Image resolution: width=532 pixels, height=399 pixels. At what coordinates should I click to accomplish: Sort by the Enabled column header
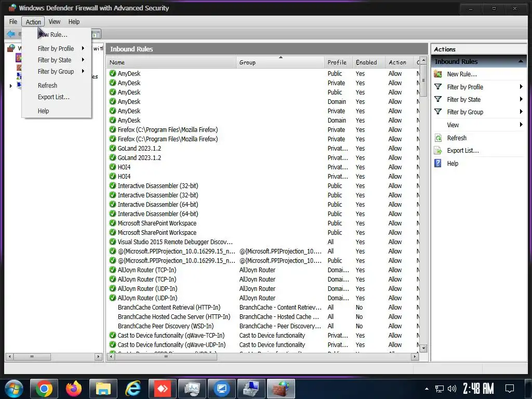point(369,62)
